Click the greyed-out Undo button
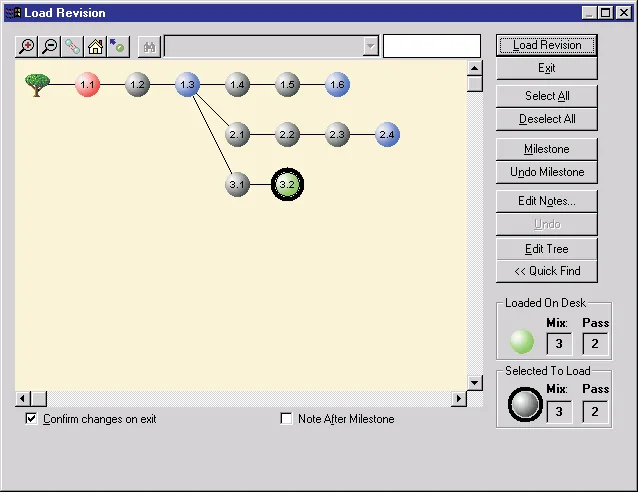Image resolution: width=638 pixels, height=492 pixels. 547,224
